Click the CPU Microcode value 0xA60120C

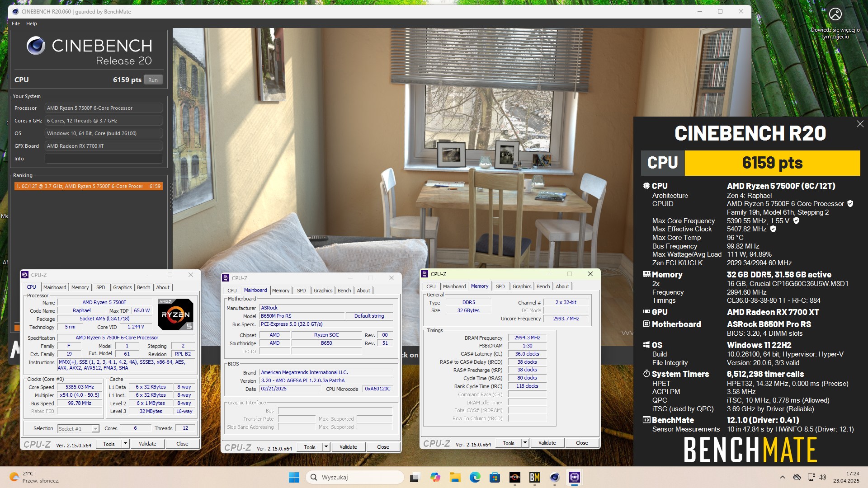378,389
